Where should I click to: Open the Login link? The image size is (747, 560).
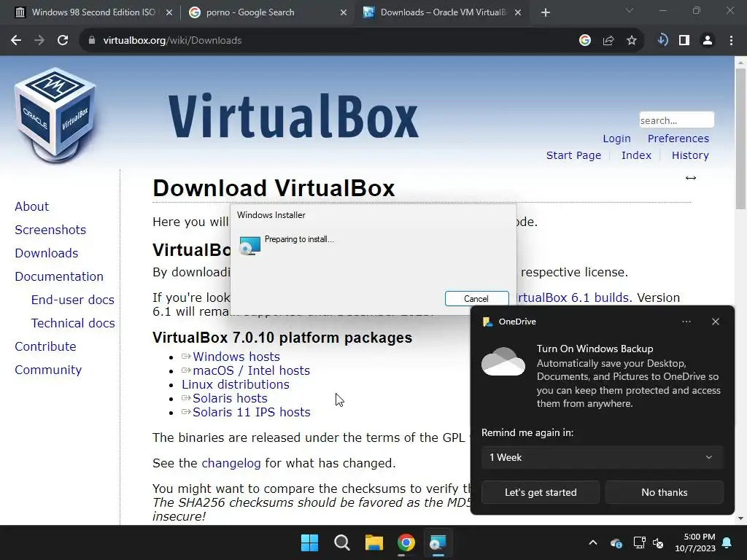pyautogui.click(x=616, y=139)
